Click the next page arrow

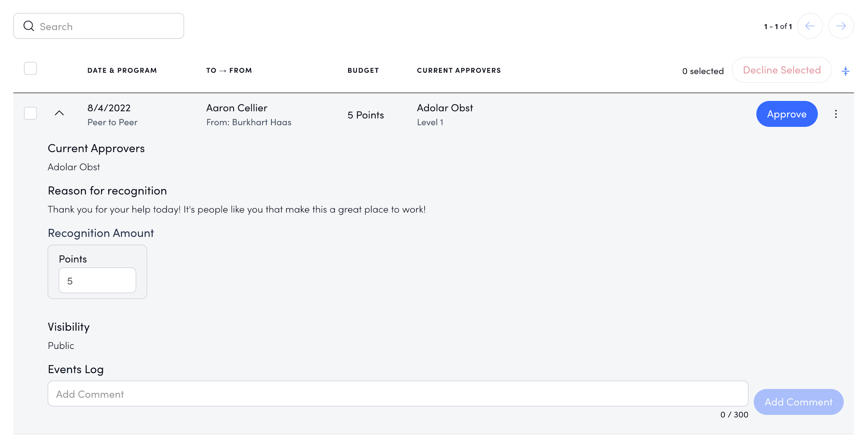point(841,26)
